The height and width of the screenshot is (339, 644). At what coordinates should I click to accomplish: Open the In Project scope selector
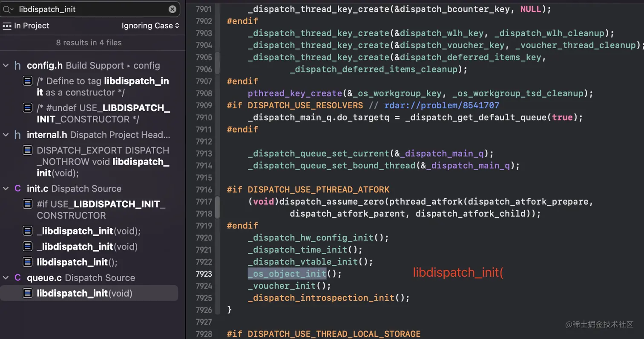coord(26,26)
